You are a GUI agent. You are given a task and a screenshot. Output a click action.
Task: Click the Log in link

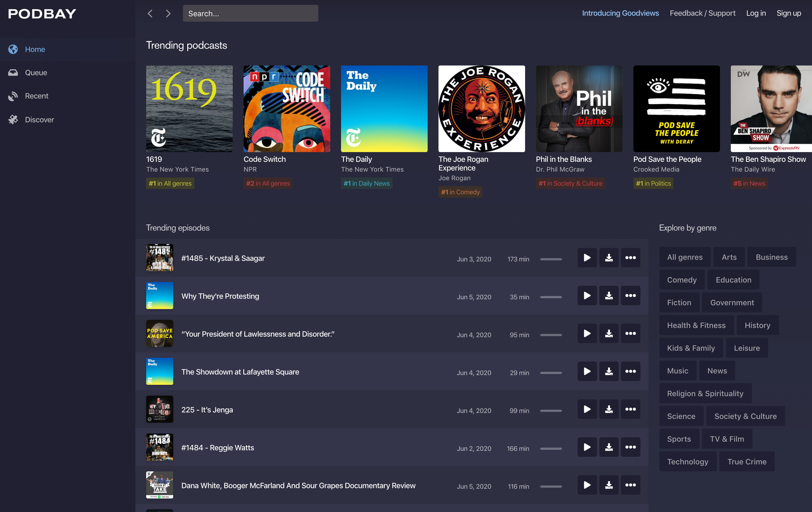click(x=756, y=13)
